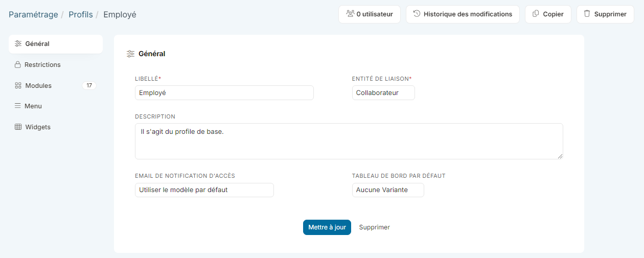
Task: Go to Profils in the breadcrumb
Action: [81, 14]
